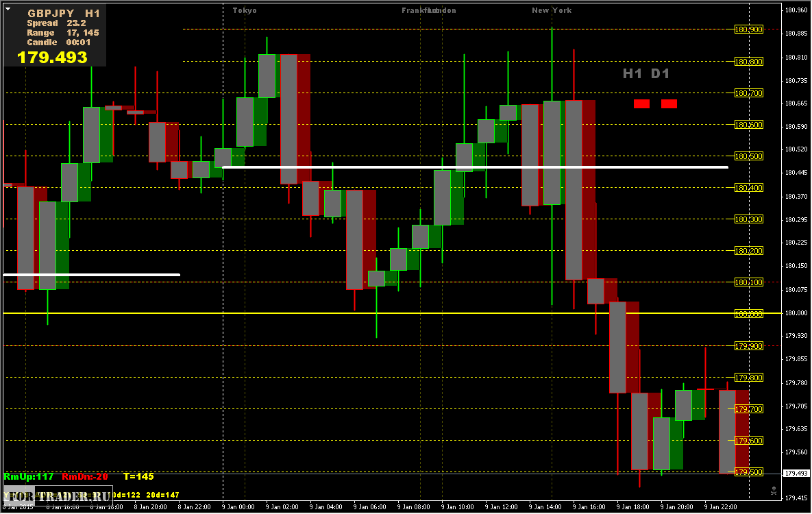Select the 180.500 round-level price tag

749,156
